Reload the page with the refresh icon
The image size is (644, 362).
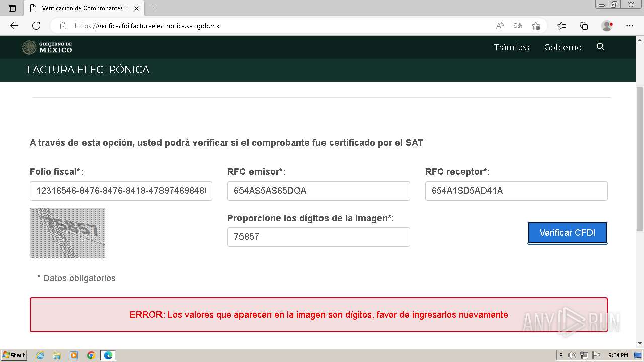click(x=36, y=26)
